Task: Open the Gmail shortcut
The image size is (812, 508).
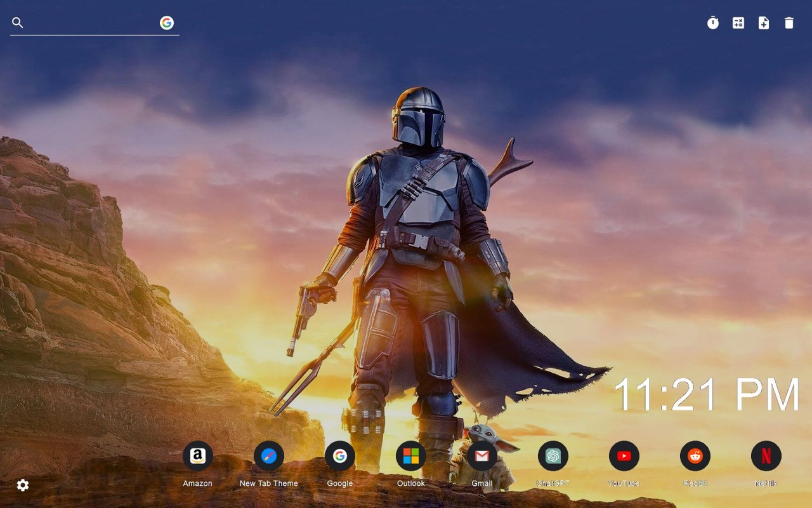Action: tap(482, 456)
